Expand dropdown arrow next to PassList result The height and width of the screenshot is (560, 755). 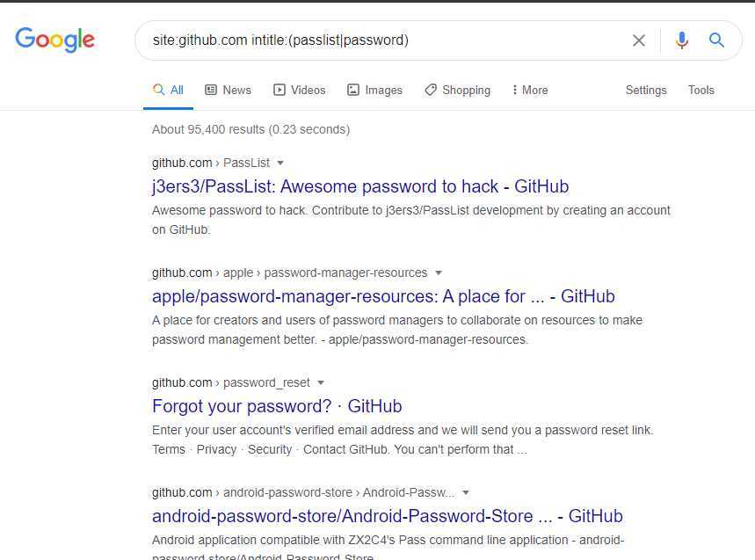[280, 164]
